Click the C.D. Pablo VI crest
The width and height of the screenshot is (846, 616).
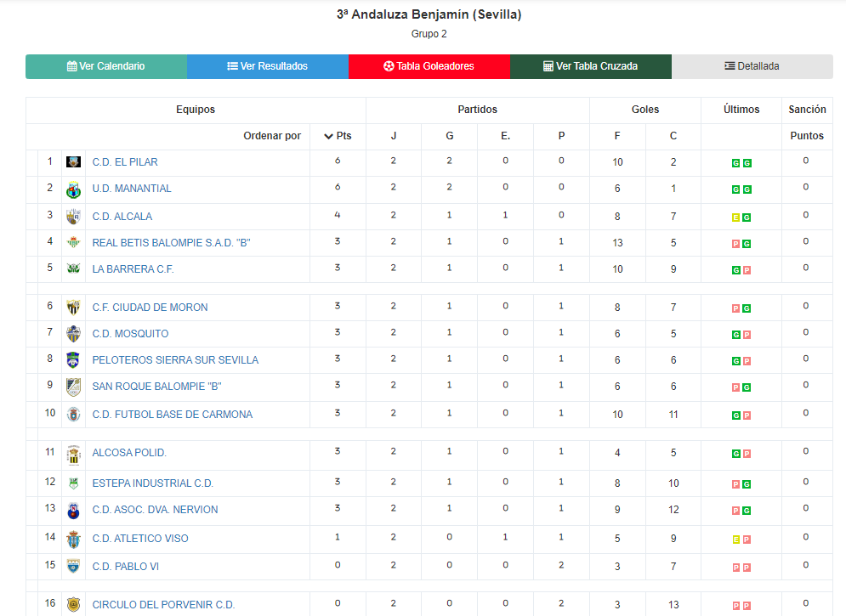click(x=73, y=567)
